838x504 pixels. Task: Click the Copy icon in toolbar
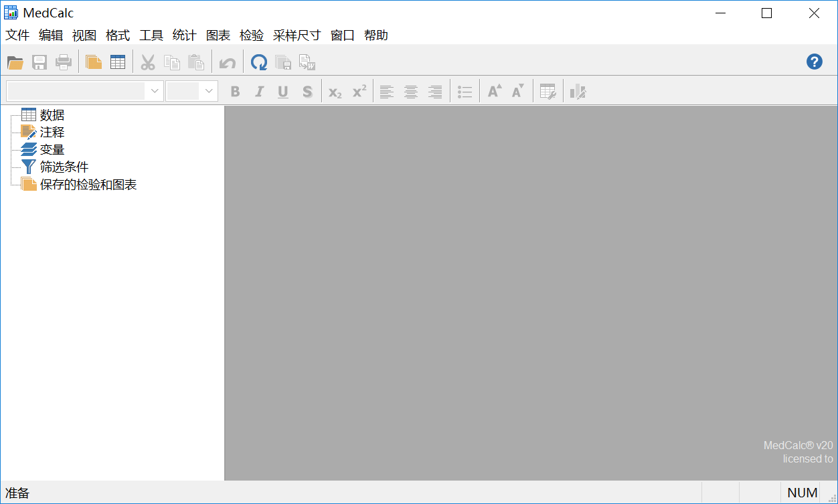pos(172,62)
